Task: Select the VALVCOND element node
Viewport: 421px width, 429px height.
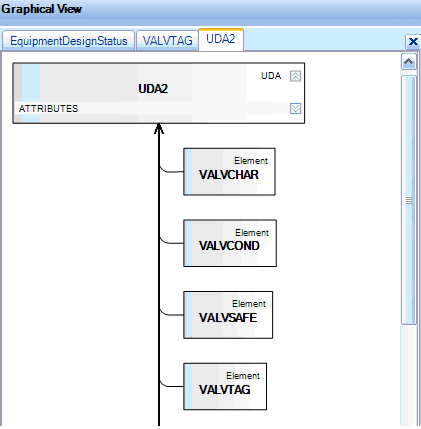Action: click(230, 243)
